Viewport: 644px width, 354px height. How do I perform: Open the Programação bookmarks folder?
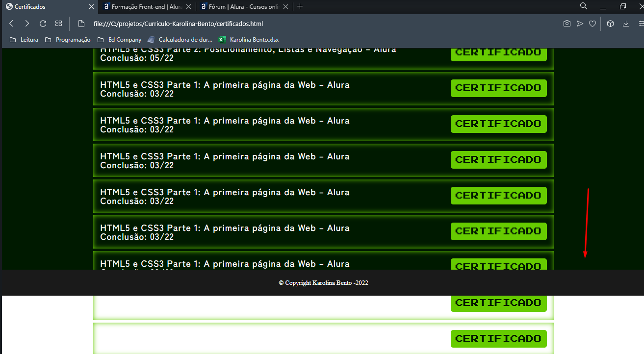pyautogui.click(x=68, y=40)
